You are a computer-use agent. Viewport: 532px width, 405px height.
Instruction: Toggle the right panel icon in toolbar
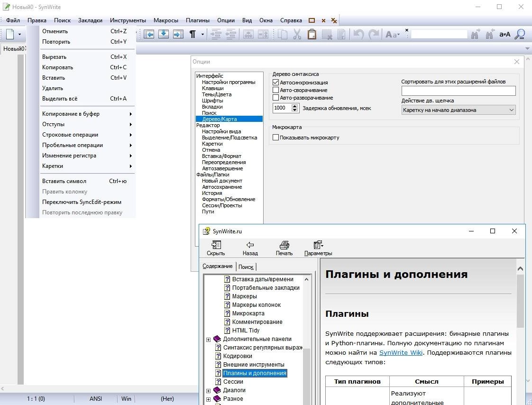pyautogui.click(x=178, y=34)
